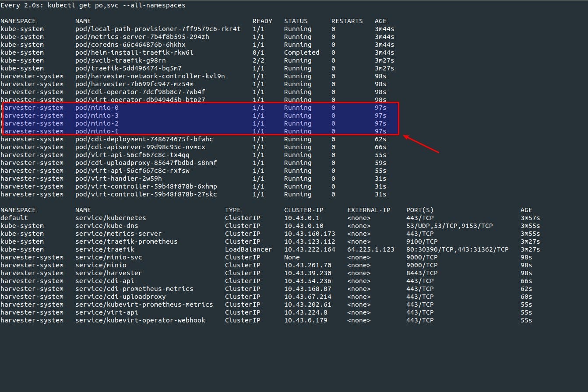This screenshot has width=588, height=392.
Task: Select pod/svclb-traefik-g98rn
Action: [x=120, y=60]
